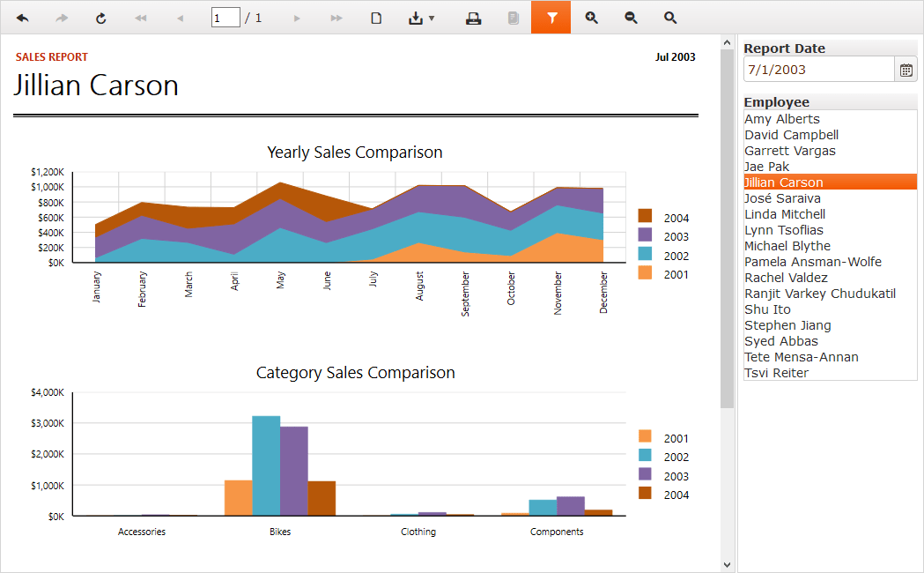The width and height of the screenshot is (924, 573).
Task: Select employee Pamela Ansman-Wolfe
Action: (831, 262)
